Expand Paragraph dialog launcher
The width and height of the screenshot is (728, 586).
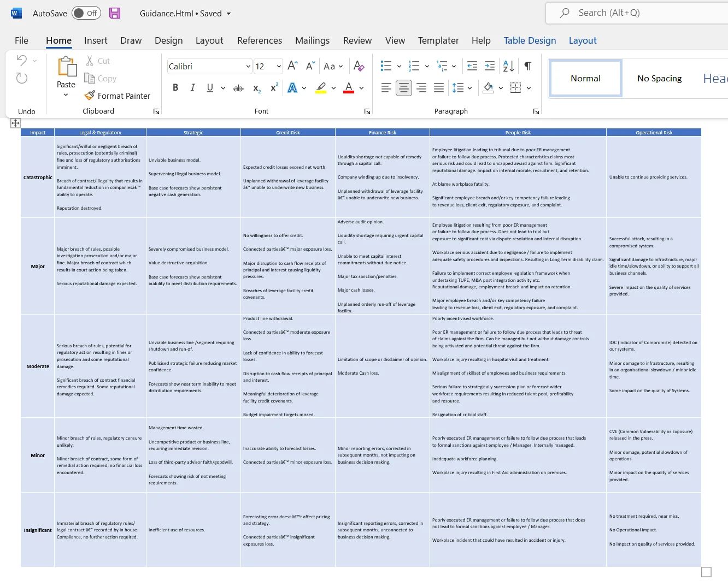click(x=536, y=111)
